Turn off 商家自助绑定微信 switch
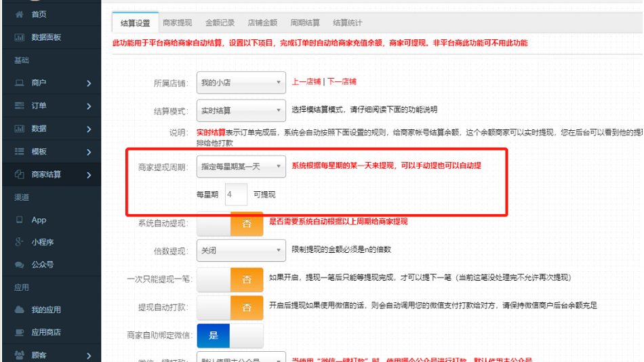 tap(230, 335)
